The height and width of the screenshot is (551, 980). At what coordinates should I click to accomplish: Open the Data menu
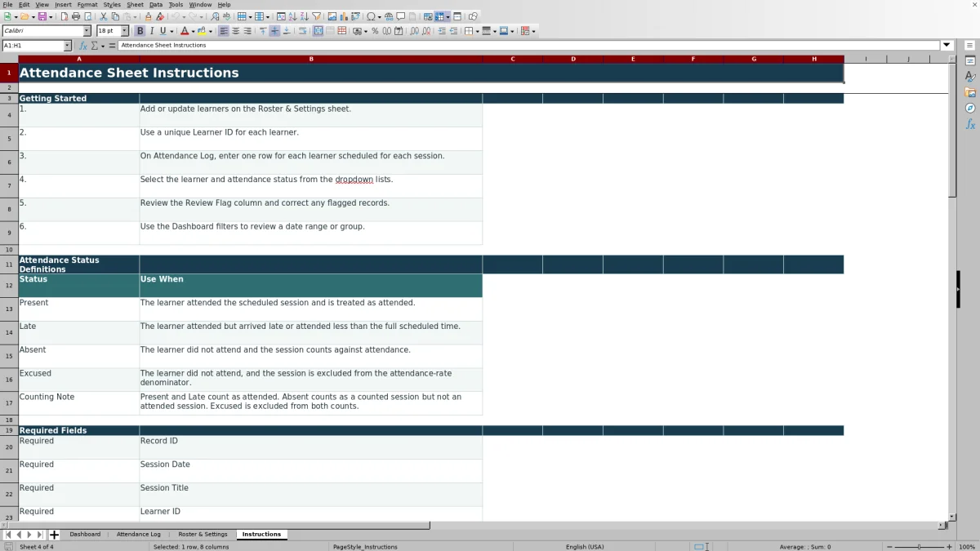click(155, 5)
